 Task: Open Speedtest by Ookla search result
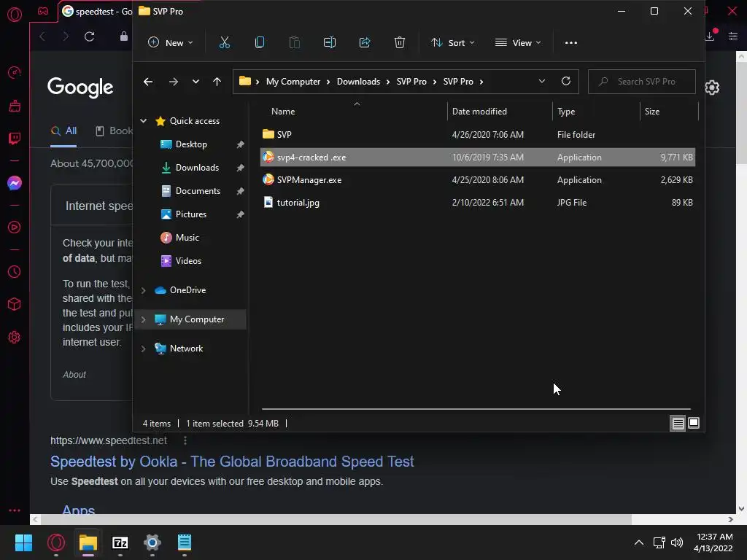click(x=232, y=462)
